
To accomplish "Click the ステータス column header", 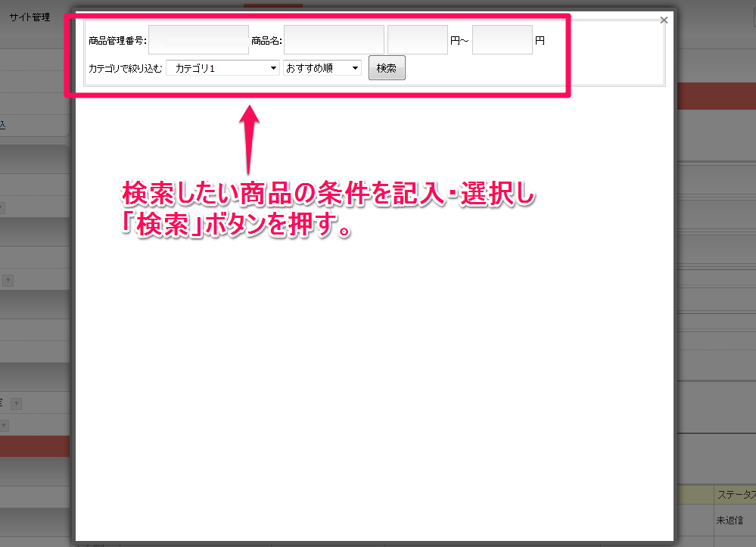I will coord(734,495).
